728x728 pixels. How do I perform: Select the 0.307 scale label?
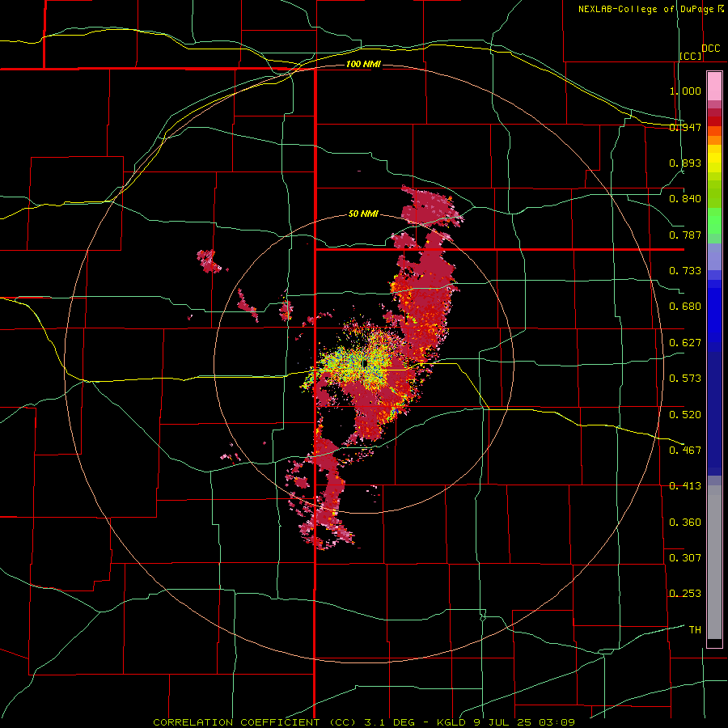pos(685,558)
